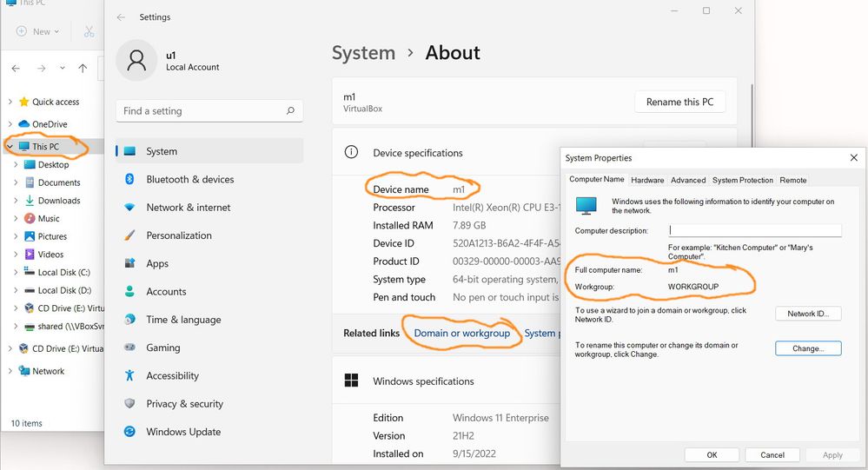Collapse the This PC tree node
Screen dimensions: 868x470
click(10, 146)
